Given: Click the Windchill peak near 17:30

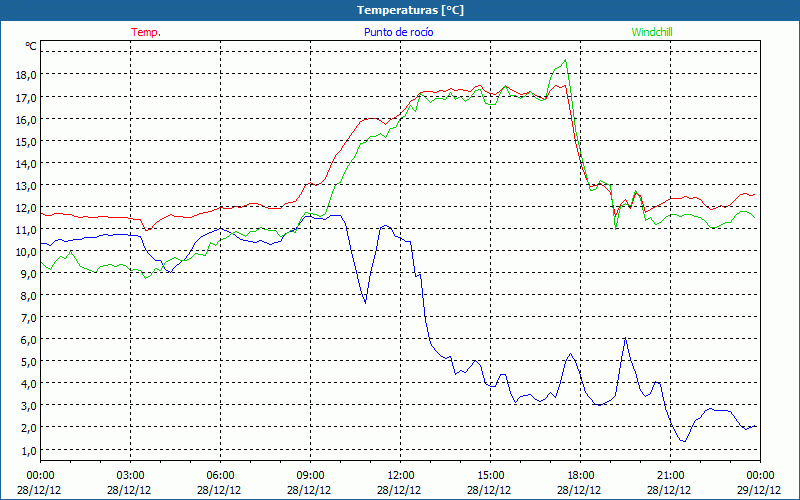Looking at the screenshot, I should coord(565,60).
